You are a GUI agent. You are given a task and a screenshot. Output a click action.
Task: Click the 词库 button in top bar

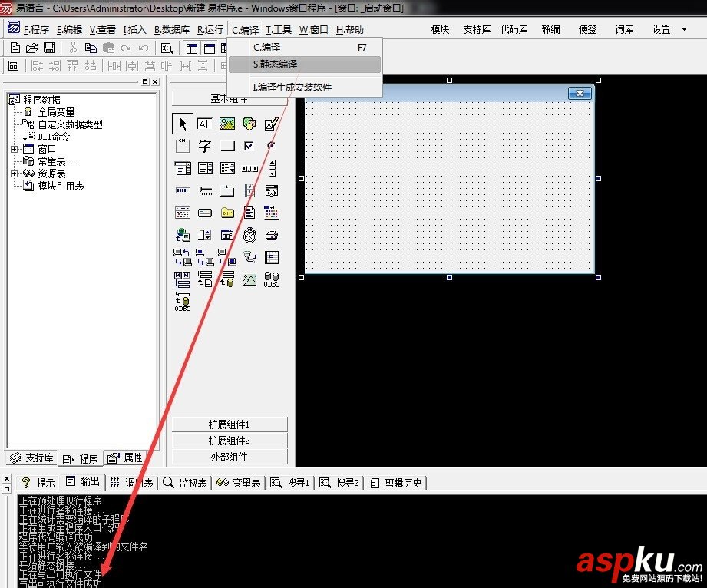click(625, 29)
